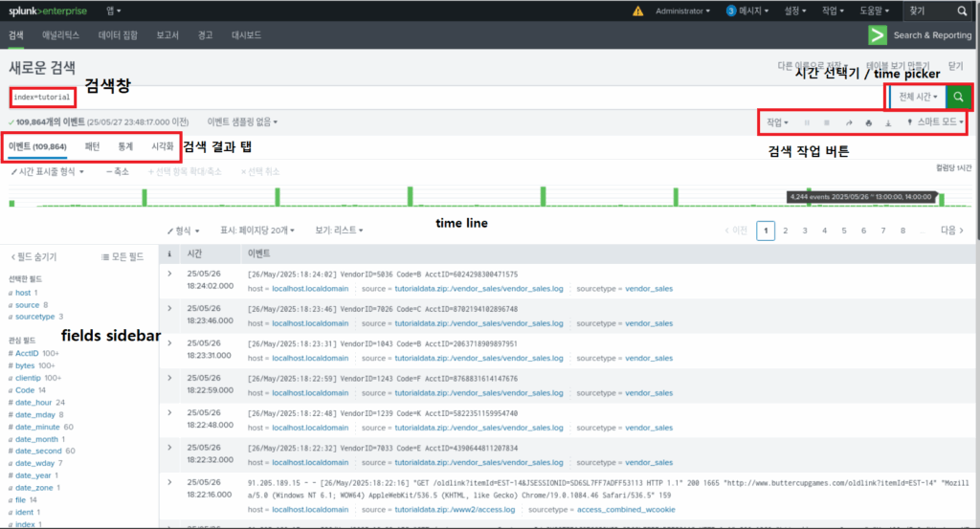Stop the search job
The width and height of the screenshot is (980, 529).
[x=827, y=123]
